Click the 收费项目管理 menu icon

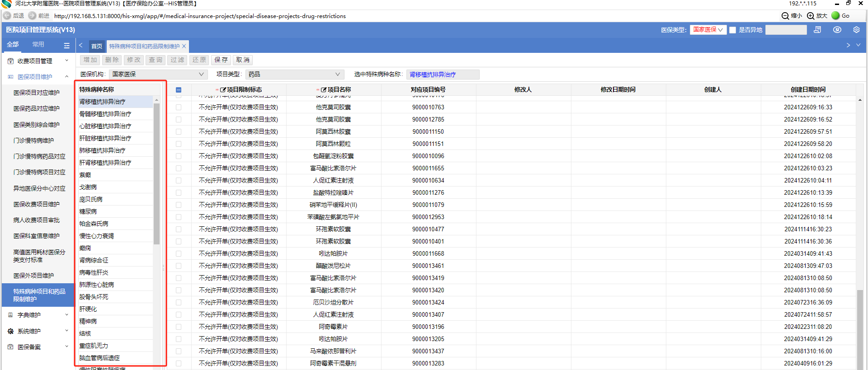[10, 61]
